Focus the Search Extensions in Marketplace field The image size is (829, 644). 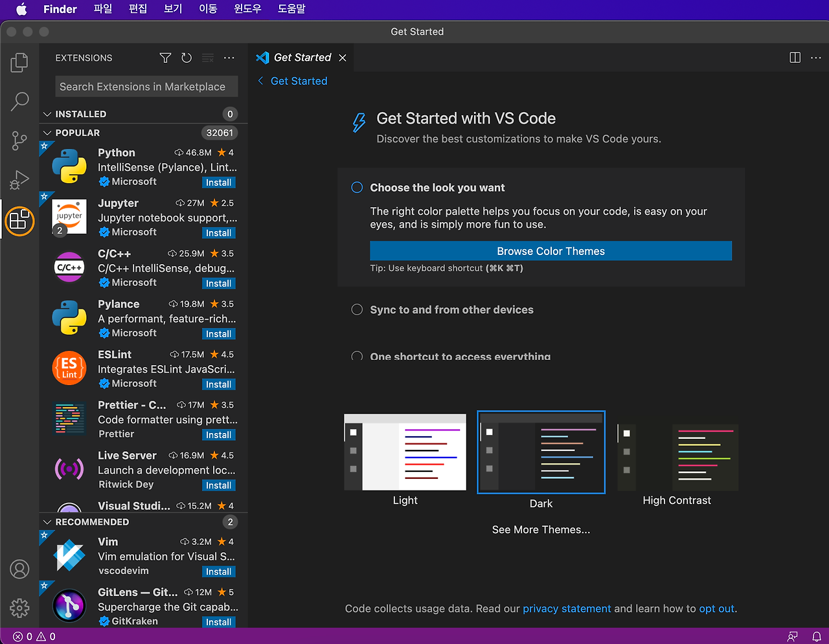tap(146, 87)
